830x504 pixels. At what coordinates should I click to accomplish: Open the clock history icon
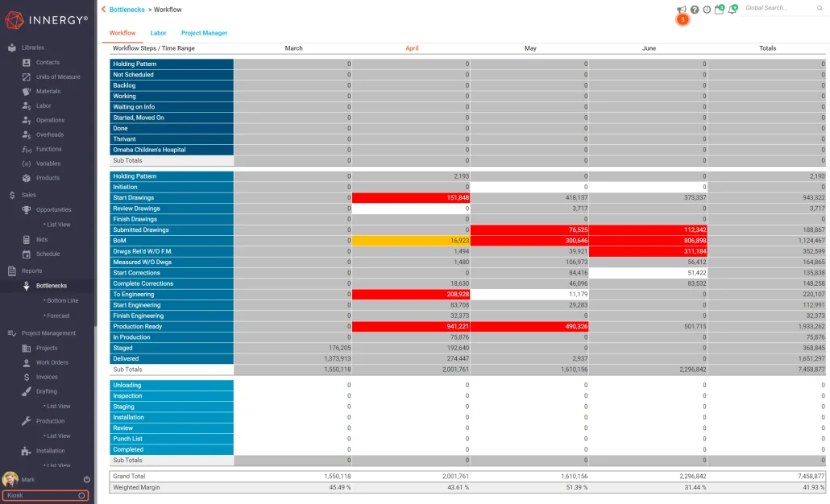point(707,10)
